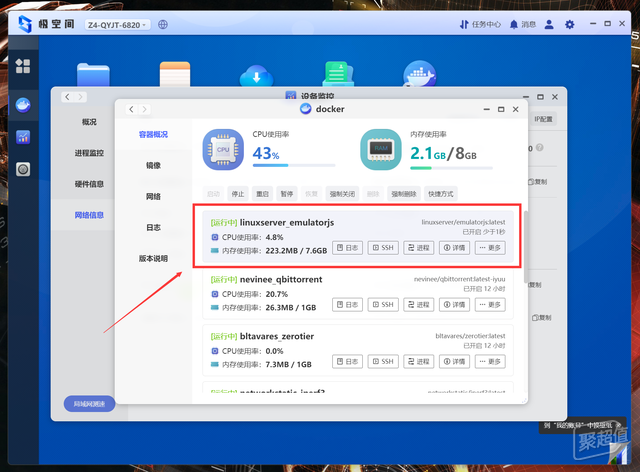The width and height of the screenshot is (640, 472).
Task: Open 详情 for bltavares_zerotier
Action: pos(454,361)
